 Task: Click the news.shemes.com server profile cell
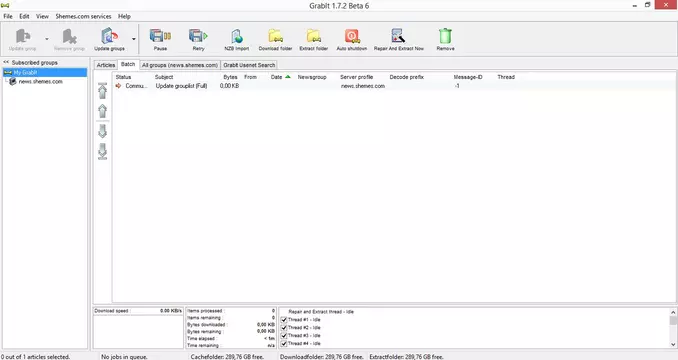point(363,86)
